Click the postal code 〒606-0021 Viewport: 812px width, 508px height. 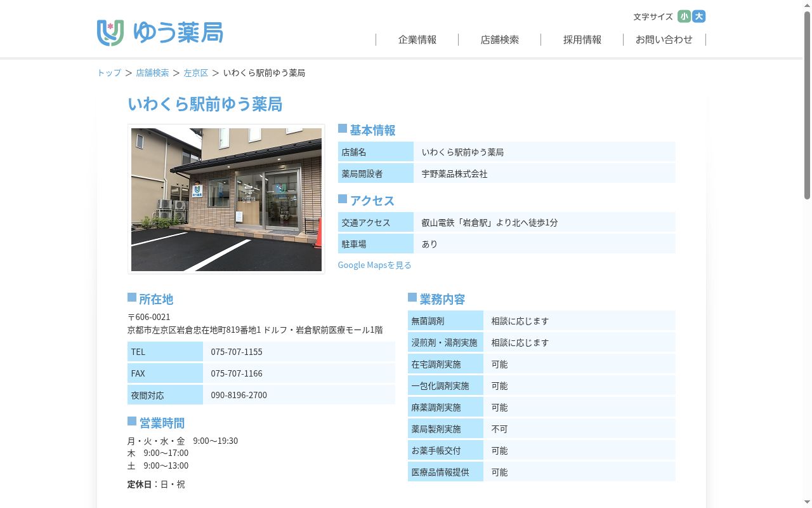[149, 317]
